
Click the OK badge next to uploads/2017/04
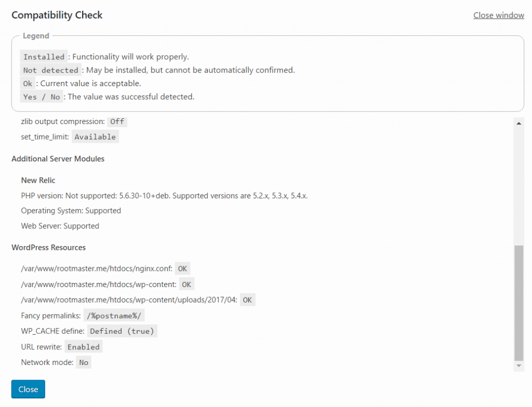pos(247,300)
